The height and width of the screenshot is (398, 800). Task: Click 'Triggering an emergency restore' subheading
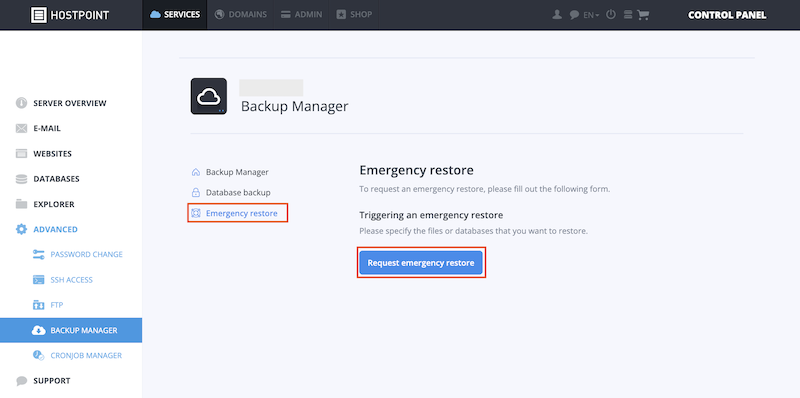431,215
